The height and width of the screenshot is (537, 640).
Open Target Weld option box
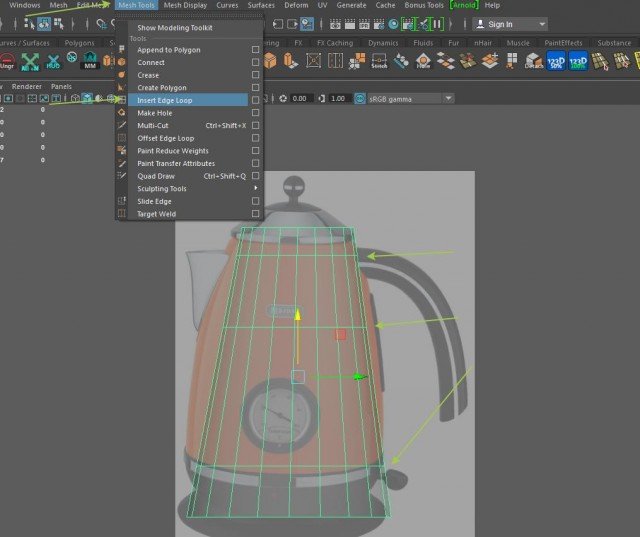tap(256, 213)
